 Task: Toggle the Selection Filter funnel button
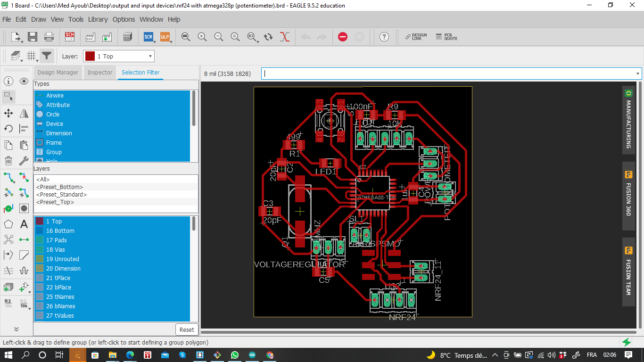47,56
